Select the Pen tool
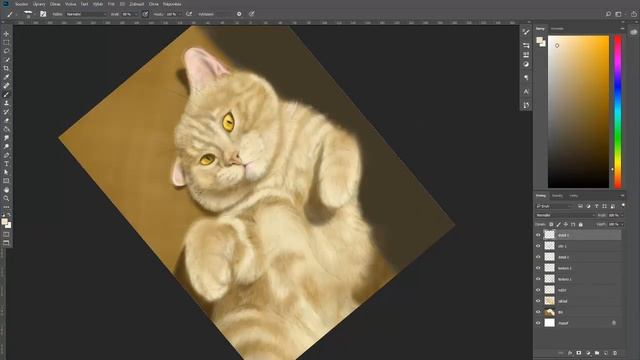The image size is (640, 360). (6, 155)
